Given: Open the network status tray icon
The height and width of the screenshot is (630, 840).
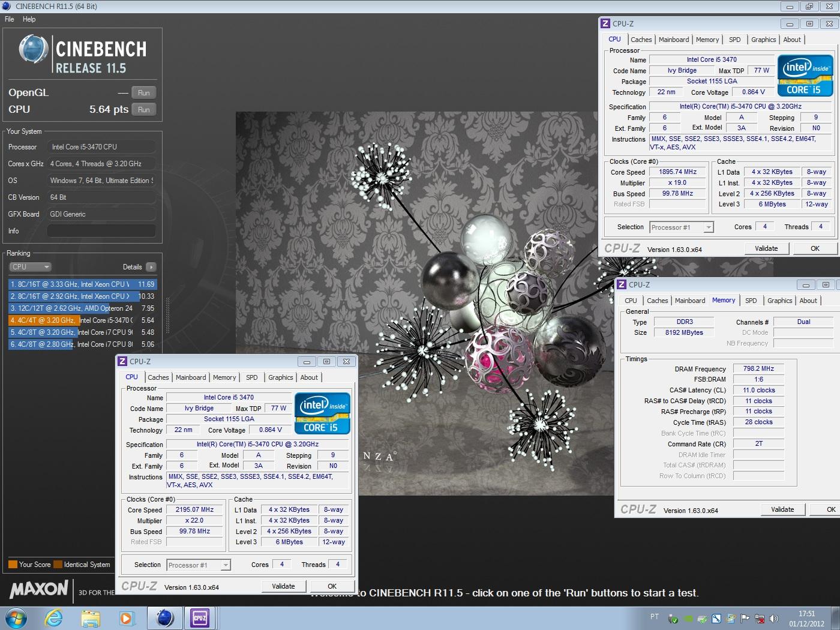Looking at the screenshot, I should [x=760, y=619].
